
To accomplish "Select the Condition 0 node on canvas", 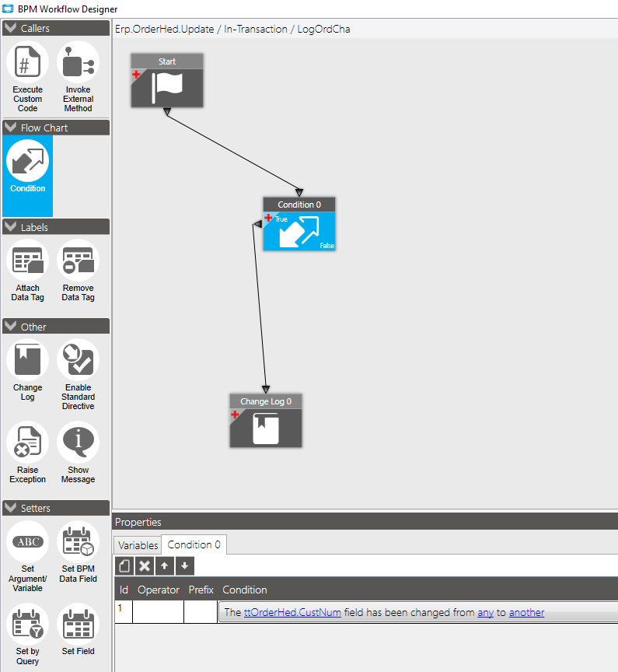I will [x=299, y=224].
